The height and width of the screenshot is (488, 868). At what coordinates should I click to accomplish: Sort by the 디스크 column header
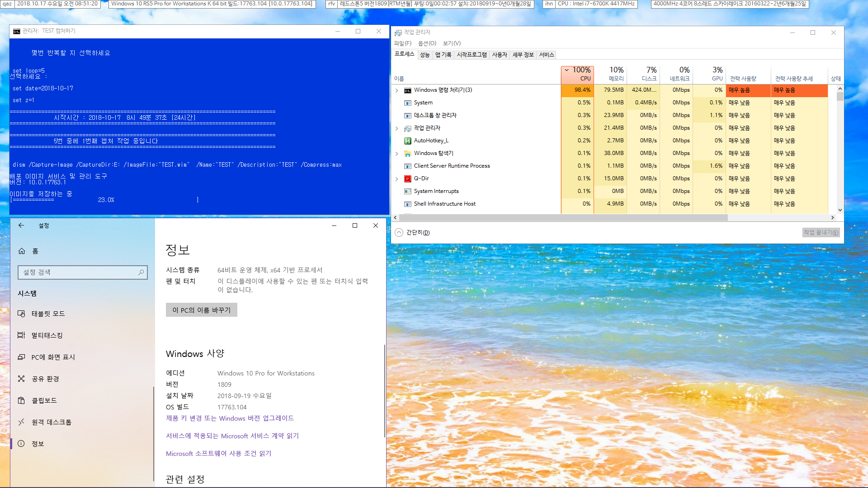pyautogui.click(x=643, y=74)
